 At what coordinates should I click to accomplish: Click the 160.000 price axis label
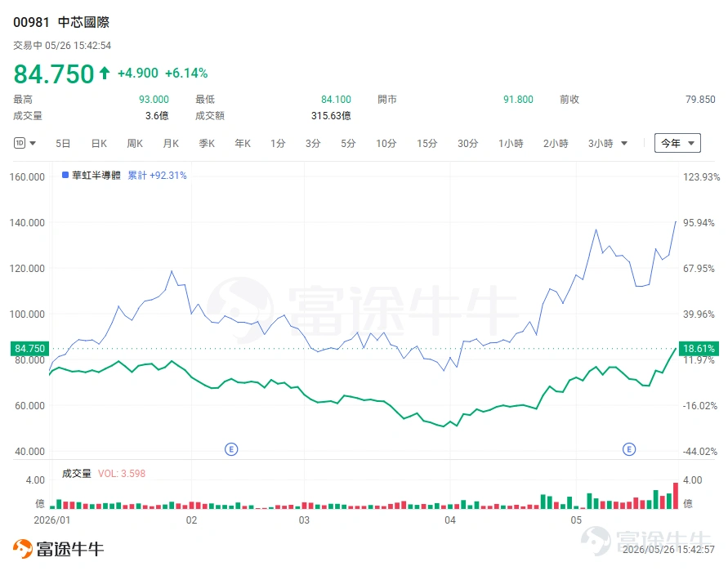(27, 177)
